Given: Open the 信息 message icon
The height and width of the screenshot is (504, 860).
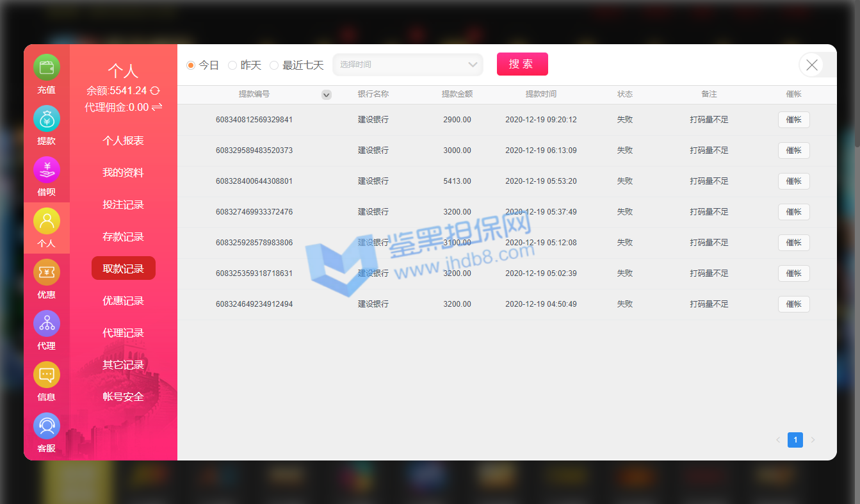Looking at the screenshot, I should pos(47,375).
